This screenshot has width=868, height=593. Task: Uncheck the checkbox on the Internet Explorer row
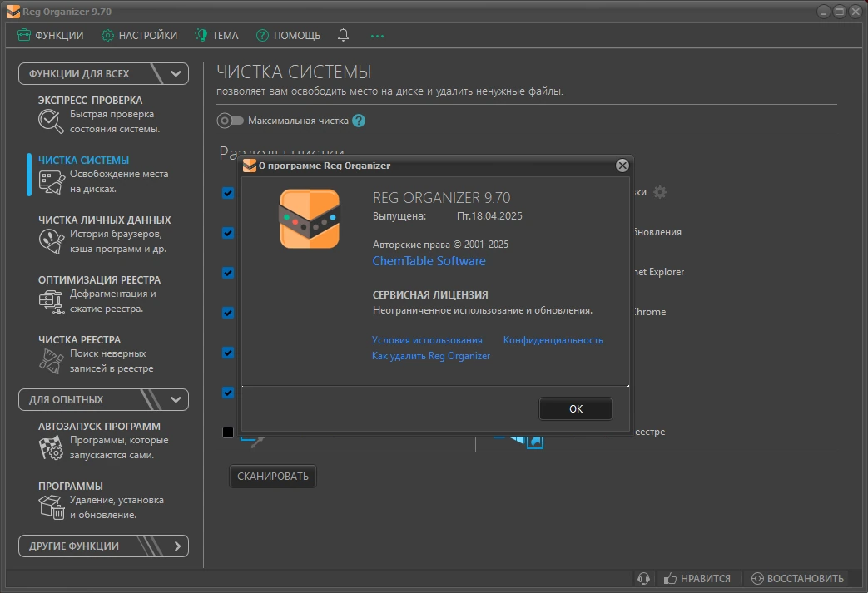(x=227, y=273)
